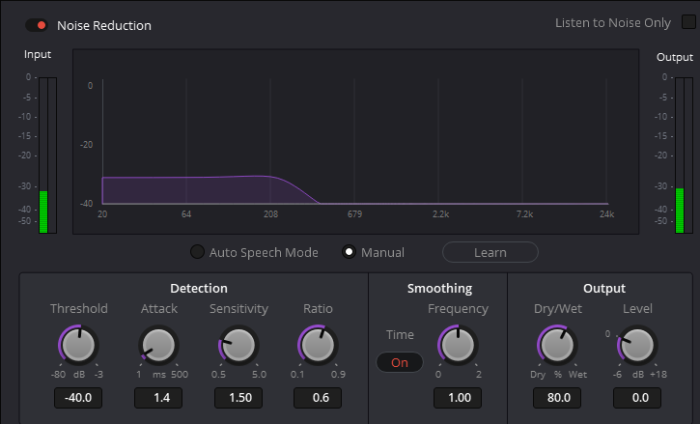Click the Attack value field 1.4
This screenshot has height=424, width=700.
tap(158, 398)
